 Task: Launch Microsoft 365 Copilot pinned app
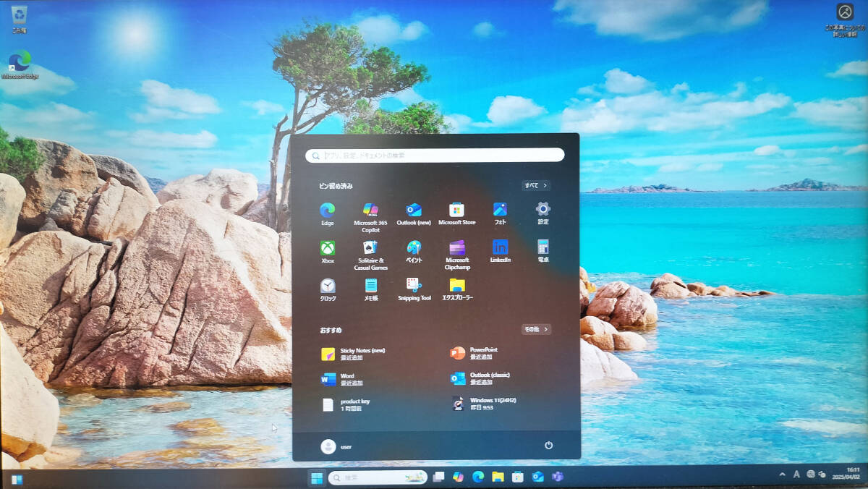370,216
